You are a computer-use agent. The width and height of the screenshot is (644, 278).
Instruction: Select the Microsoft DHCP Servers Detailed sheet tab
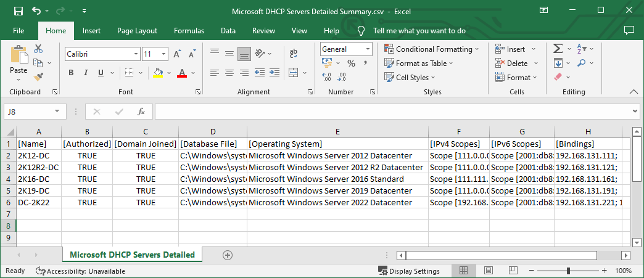pos(132,255)
